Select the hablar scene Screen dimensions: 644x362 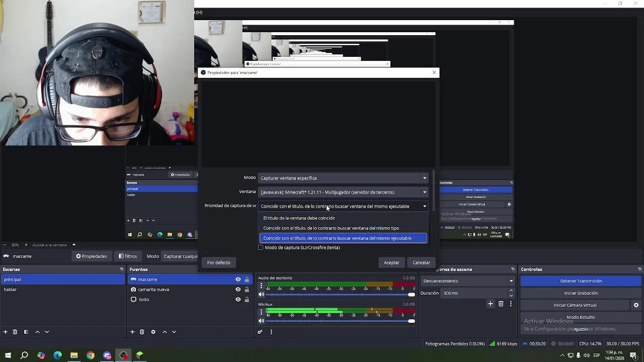coord(62,290)
